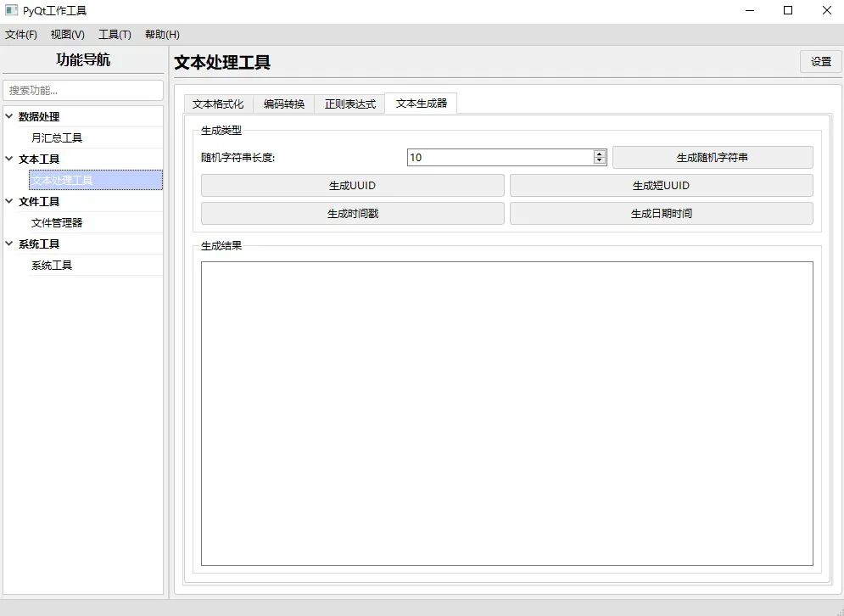Click inside the 生成结果 text area
Image resolution: width=844 pixels, height=616 pixels.
click(507, 413)
